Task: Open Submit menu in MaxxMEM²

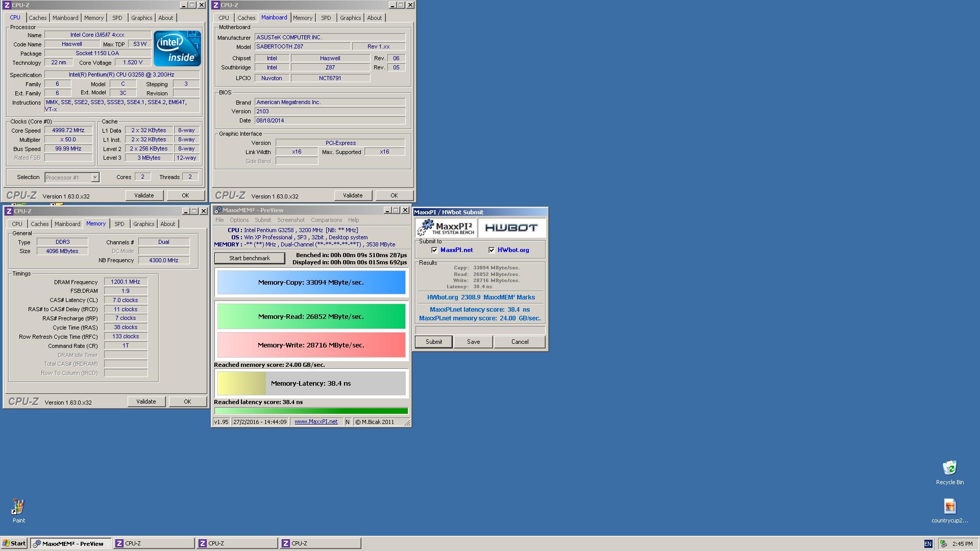Action: click(263, 220)
